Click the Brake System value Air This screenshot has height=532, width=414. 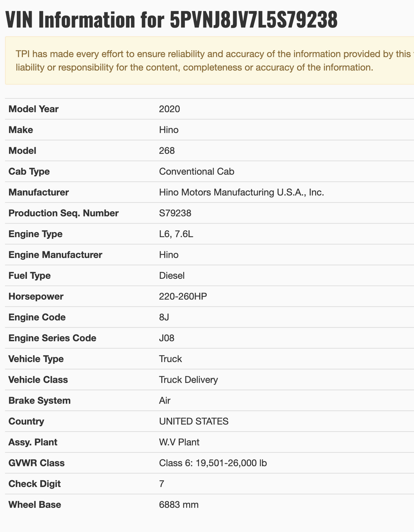pos(165,400)
